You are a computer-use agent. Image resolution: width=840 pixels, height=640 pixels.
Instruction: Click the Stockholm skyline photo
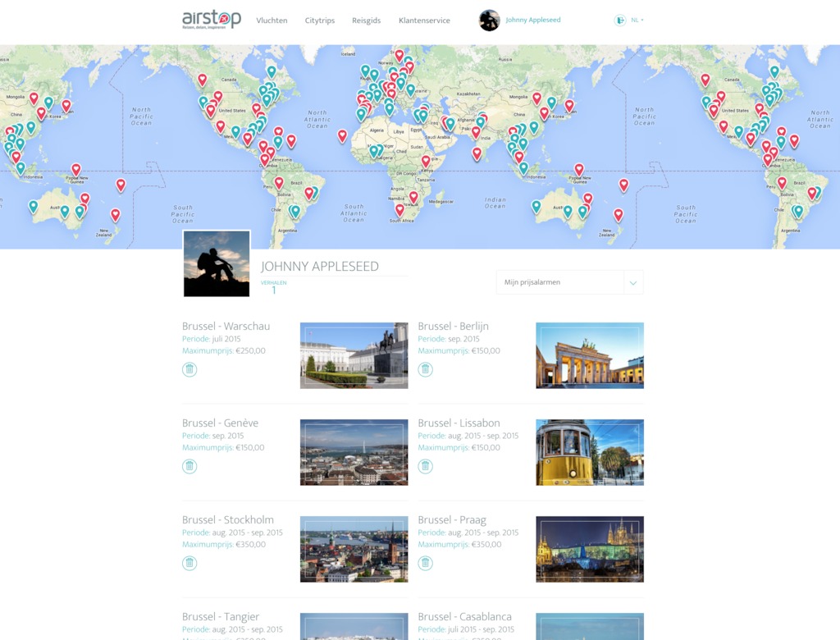(x=354, y=550)
